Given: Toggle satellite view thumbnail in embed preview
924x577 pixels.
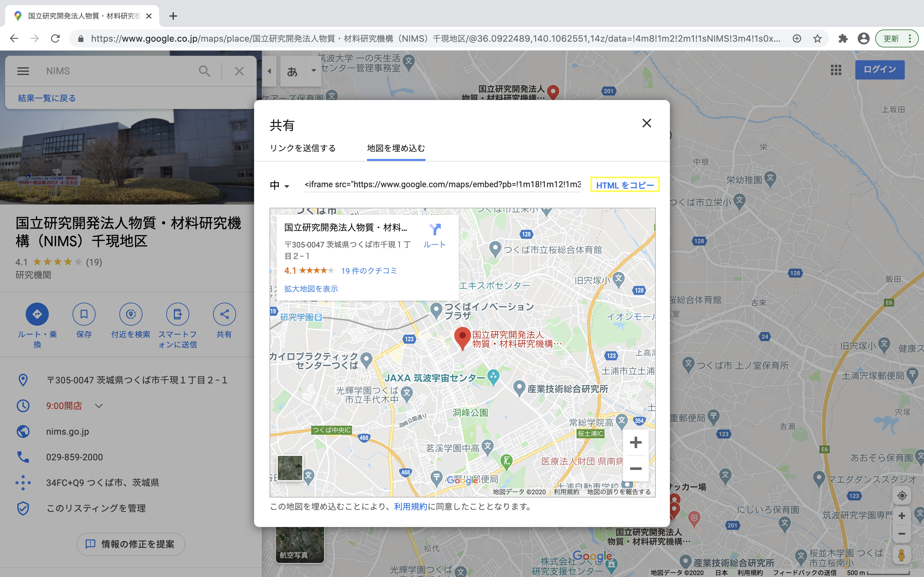Looking at the screenshot, I should click(290, 467).
